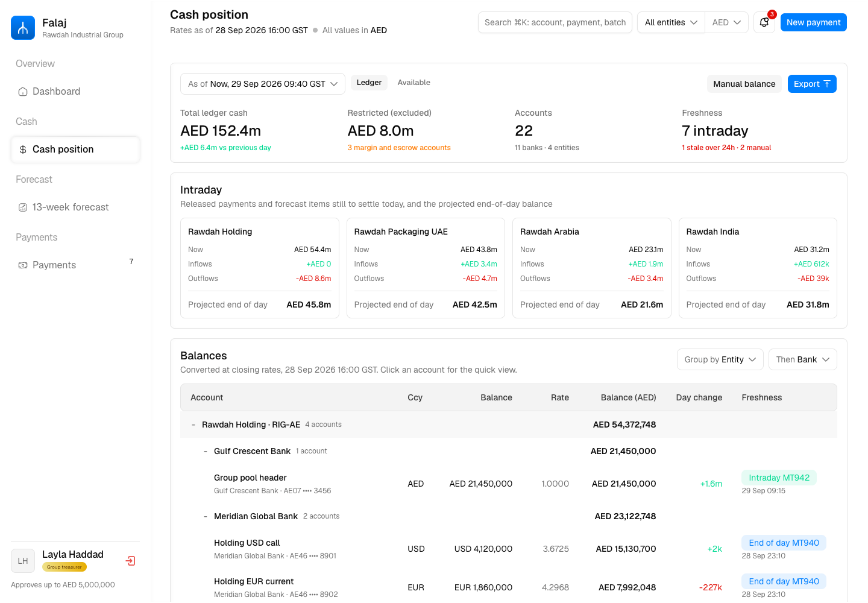This screenshot has height=603, width=868.
Task: Click the Falaj app logo
Action: pyautogui.click(x=23, y=28)
